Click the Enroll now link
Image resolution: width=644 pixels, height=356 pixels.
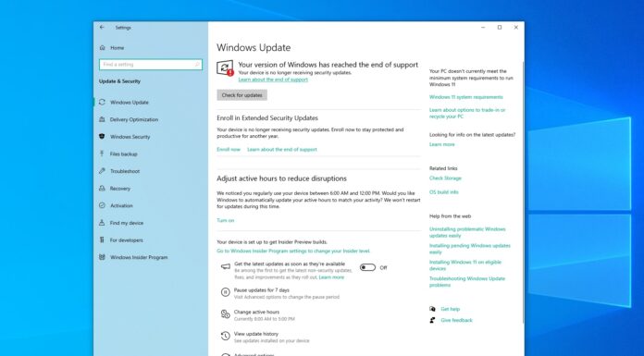coord(229,150)
